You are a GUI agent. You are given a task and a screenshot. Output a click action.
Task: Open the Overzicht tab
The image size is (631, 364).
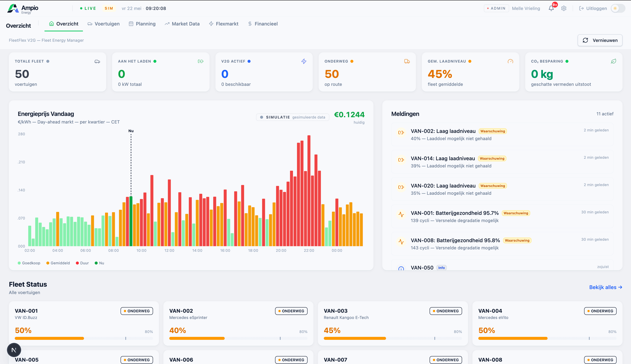pyautogui.click(x=64, y=24)
